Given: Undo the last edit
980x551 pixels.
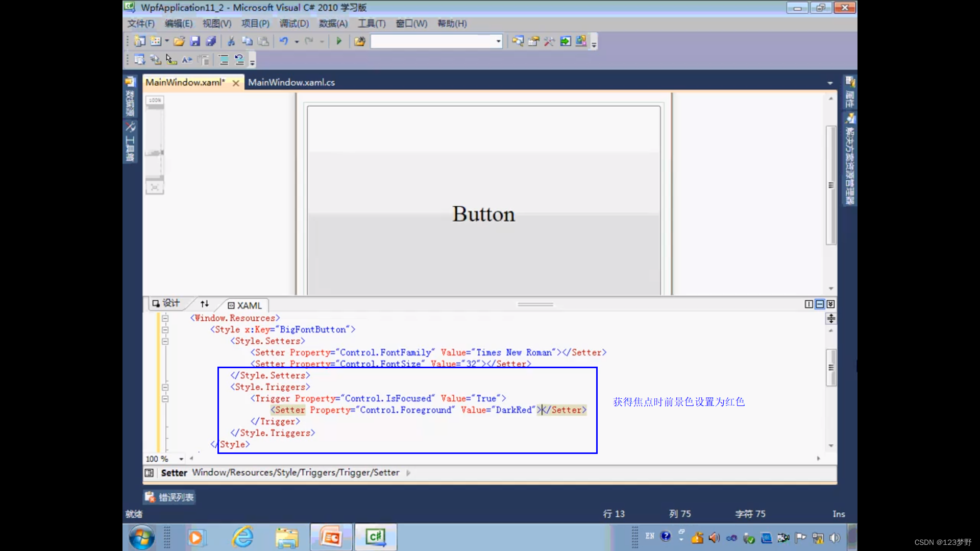Looking at the screenshot, I should pyautogui.click(x=284, y=41).
